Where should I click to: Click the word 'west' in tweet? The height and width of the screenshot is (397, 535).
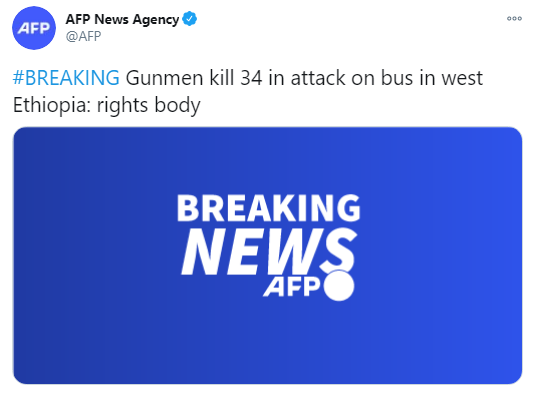pos(462,78)
